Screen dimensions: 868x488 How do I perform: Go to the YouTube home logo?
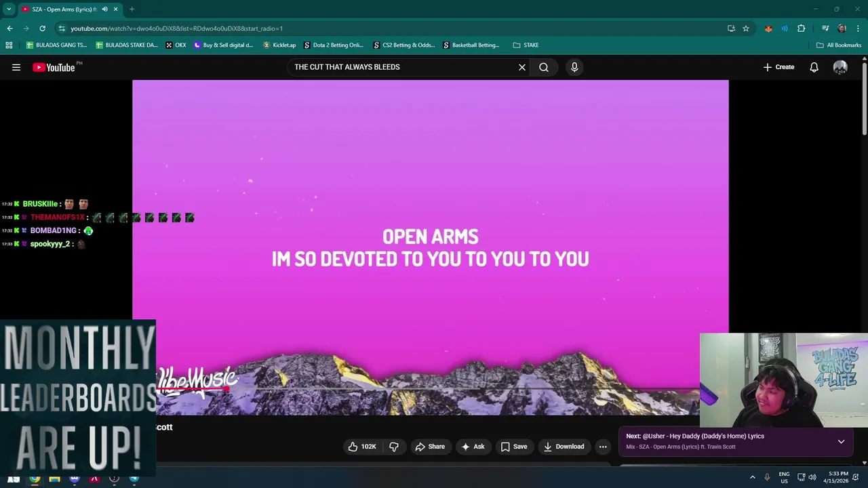click(54, 67)
